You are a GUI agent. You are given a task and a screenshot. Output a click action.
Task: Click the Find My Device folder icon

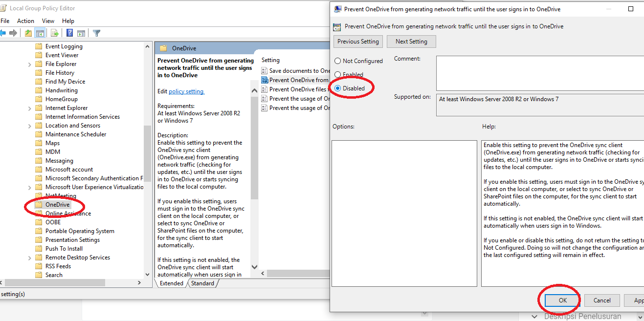point(39,82)
